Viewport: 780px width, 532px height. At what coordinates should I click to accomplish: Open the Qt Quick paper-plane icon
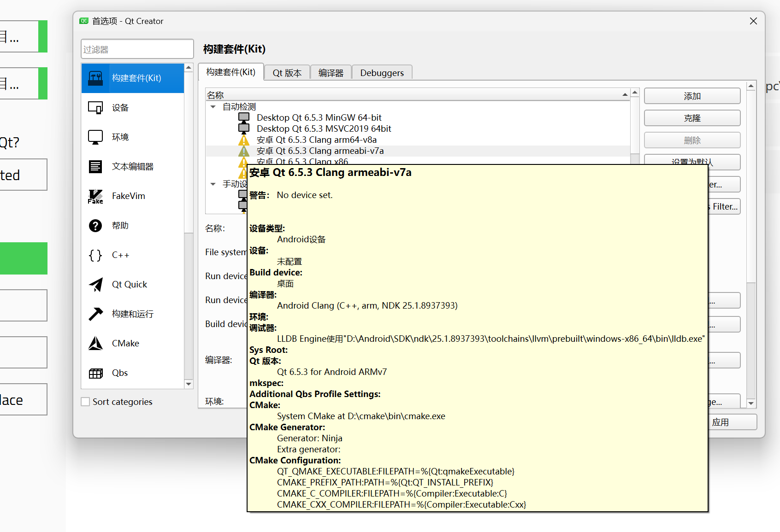[x=95, y=285]
